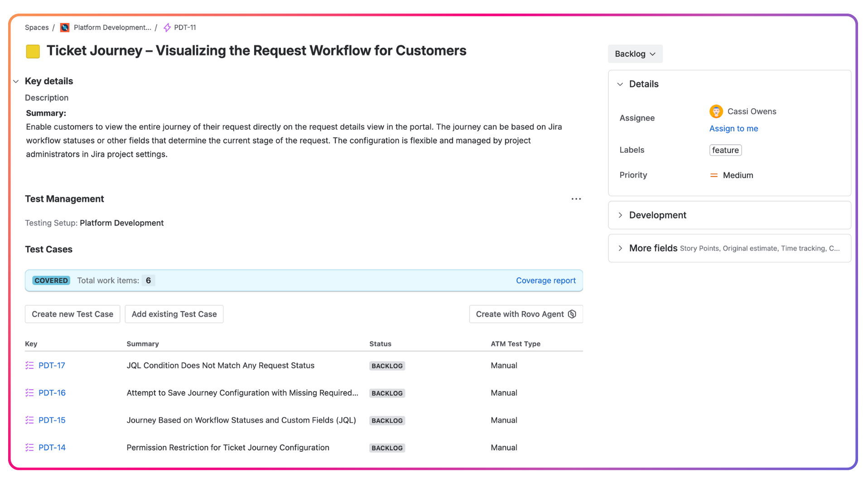Click the test case icon beside PDT-16
Image resolution: width=868 pixels, height=482 pixels.
point(29,393)
